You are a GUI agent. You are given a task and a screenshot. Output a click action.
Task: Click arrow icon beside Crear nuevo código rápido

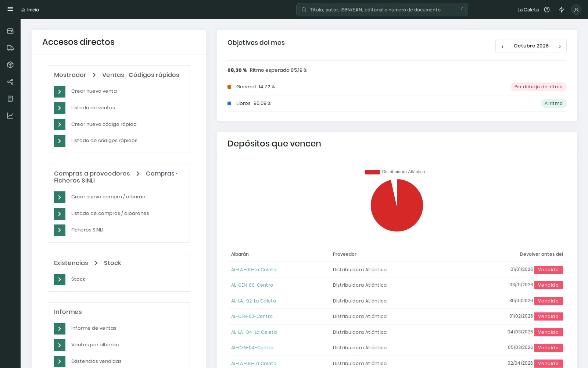pyautogui.click(x=60, y=124)
